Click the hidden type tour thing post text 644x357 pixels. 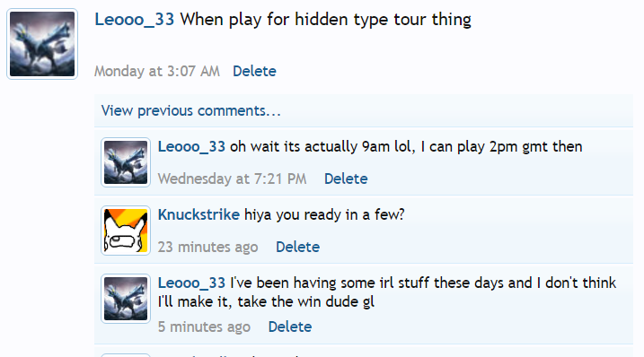coord(326,20)
